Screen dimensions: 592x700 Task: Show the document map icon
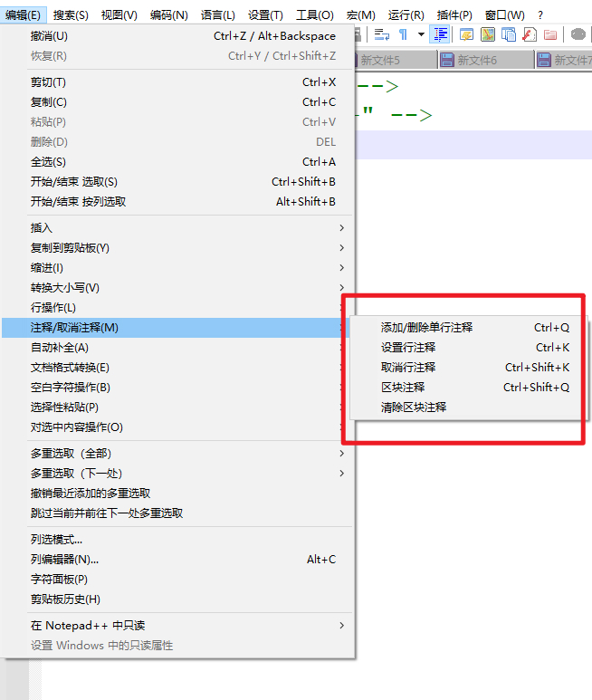[x=488, y=34]
